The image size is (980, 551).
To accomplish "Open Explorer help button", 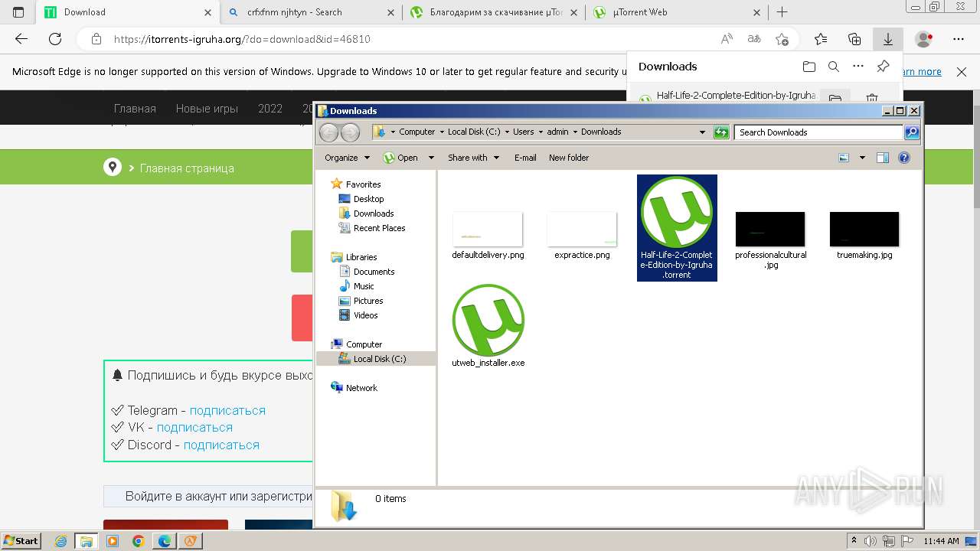I will pyautogui.click(x=903, y=158).
